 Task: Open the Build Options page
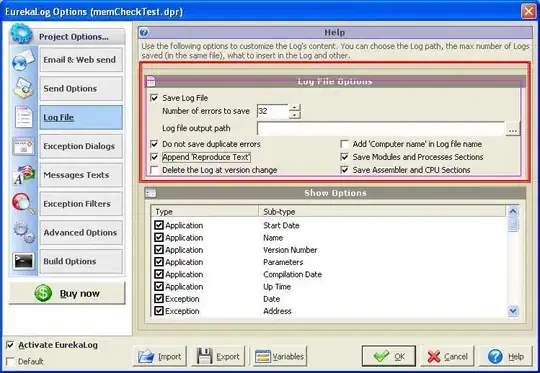pos(81,261)
